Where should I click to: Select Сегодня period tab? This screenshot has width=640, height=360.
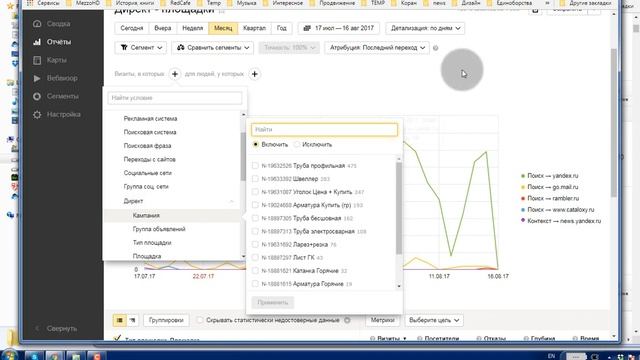click(x=131, y=28)
